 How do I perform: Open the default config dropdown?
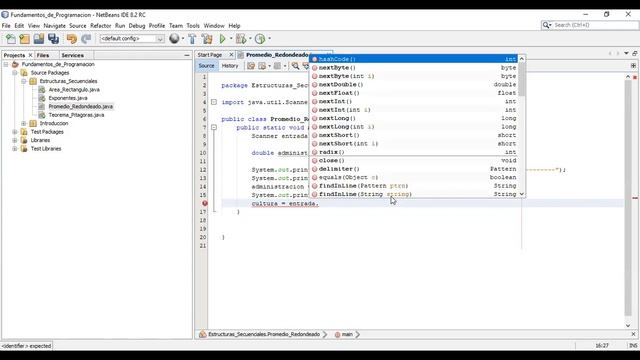point(132,39)
